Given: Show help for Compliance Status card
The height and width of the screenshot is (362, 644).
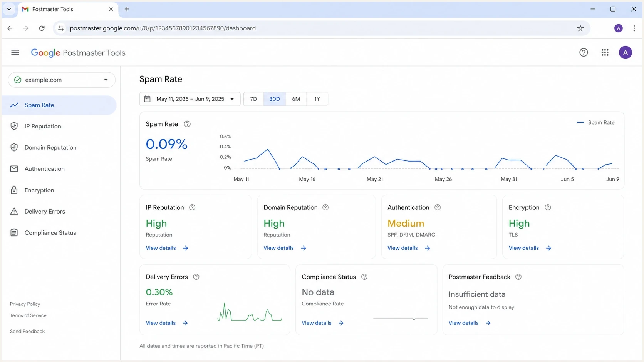Looking at the screenshot, I should 364,277.
